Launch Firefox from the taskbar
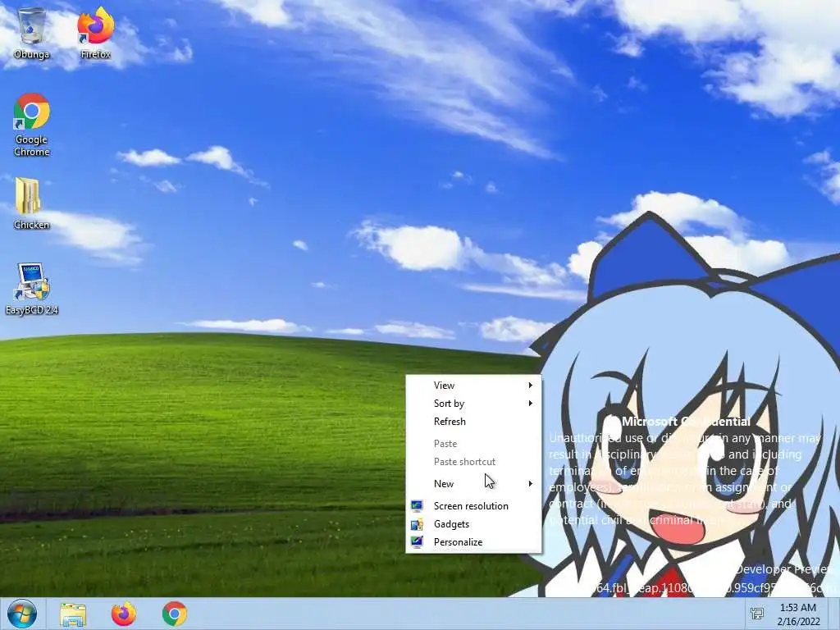Viewport: 840px width, 630px height. [x=124, y=614]
